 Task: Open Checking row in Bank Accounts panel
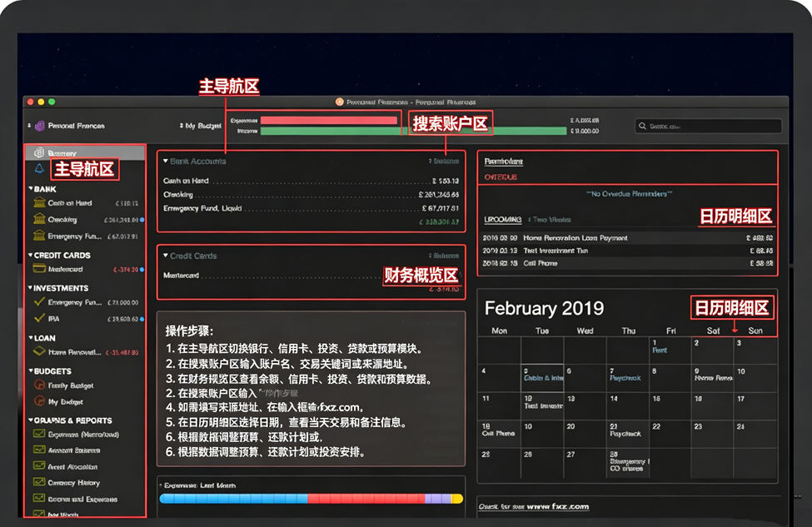(x=311, y=195)
